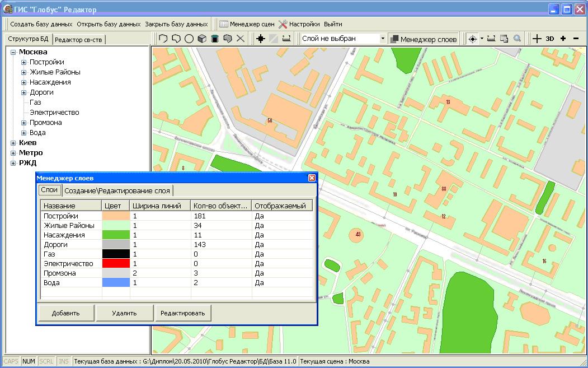This screenshot has height=368, width=588.
Task: Click the bold black cross tool icon
Action: click(261, 39)
